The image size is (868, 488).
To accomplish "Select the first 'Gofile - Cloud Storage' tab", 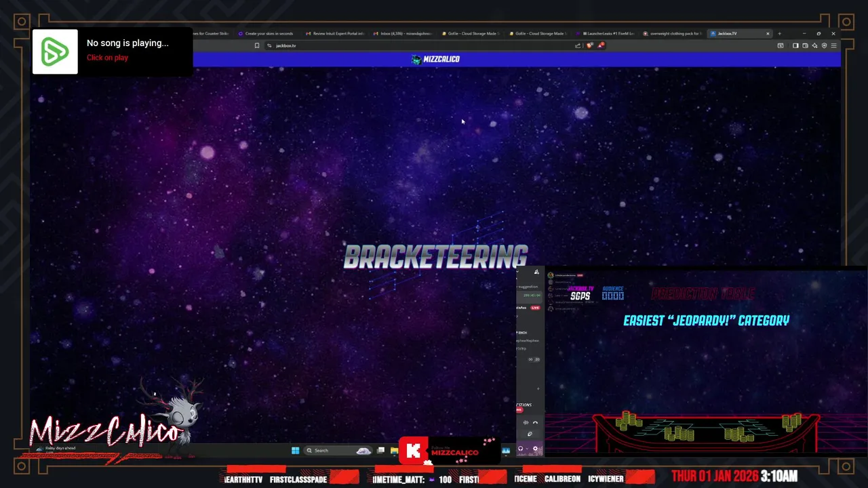I will coord(471,33).
